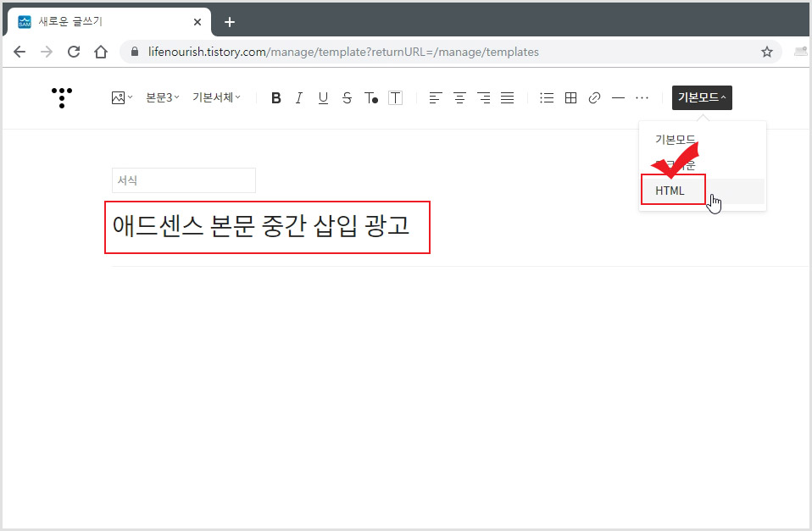Insert a hyperlink
The height and width of the screenshot is (531, 812).
point(594,98)
